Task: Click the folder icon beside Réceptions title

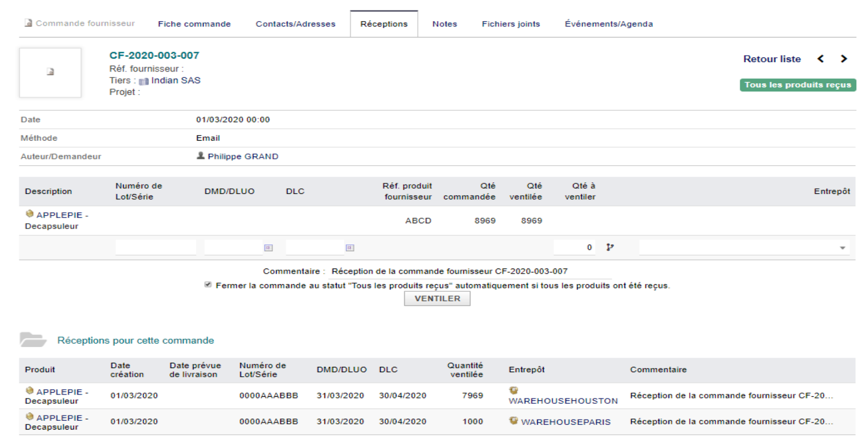Action: coord(33,339)
